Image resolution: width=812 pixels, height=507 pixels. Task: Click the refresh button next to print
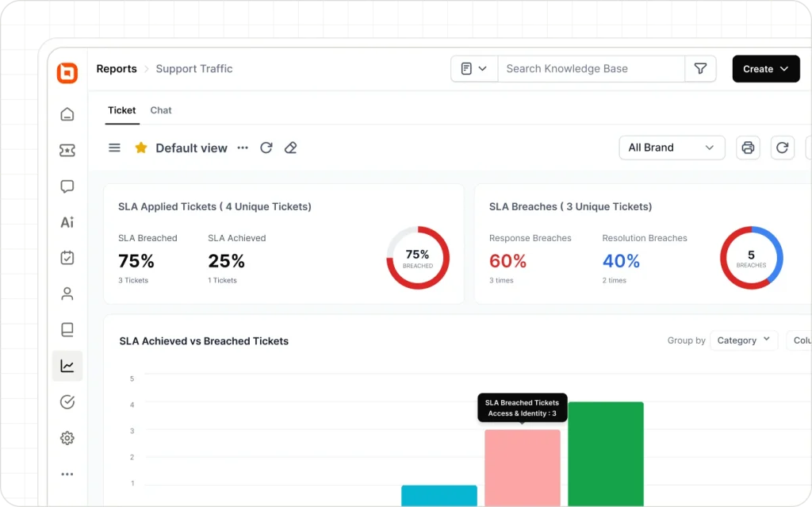click(x=783, y=148)
